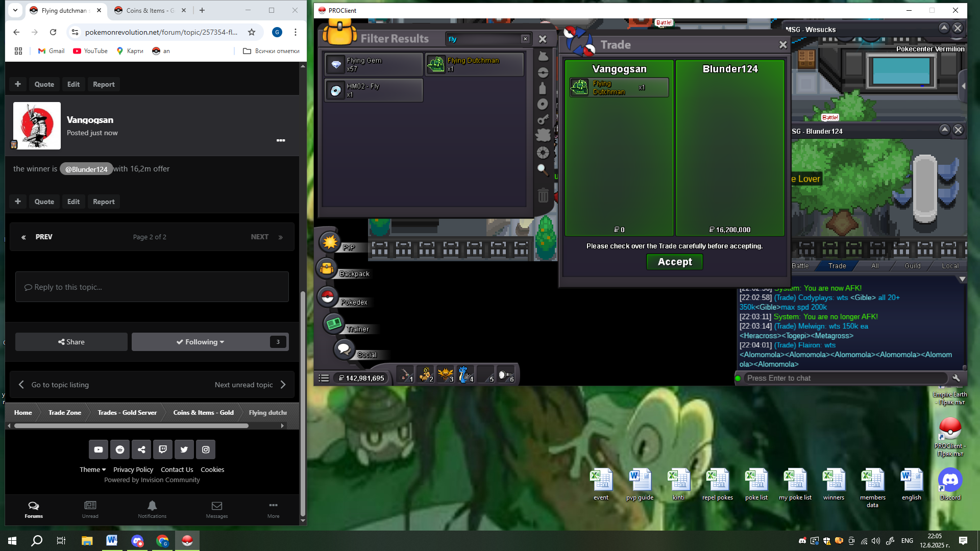Switch to Guild chat tab
The image size is (980, 551).
(913, 266)
